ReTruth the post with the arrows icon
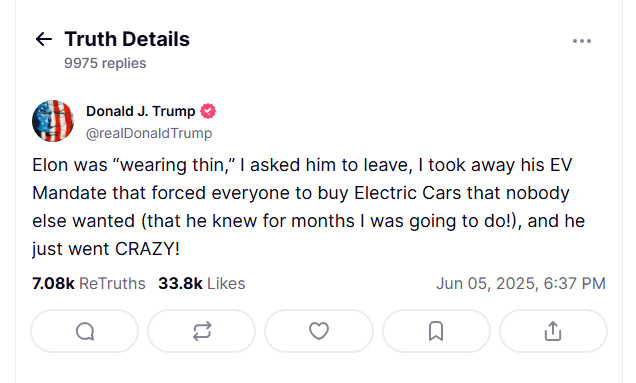The width and height of the screenshot is (636, 383). click(202, 331)
